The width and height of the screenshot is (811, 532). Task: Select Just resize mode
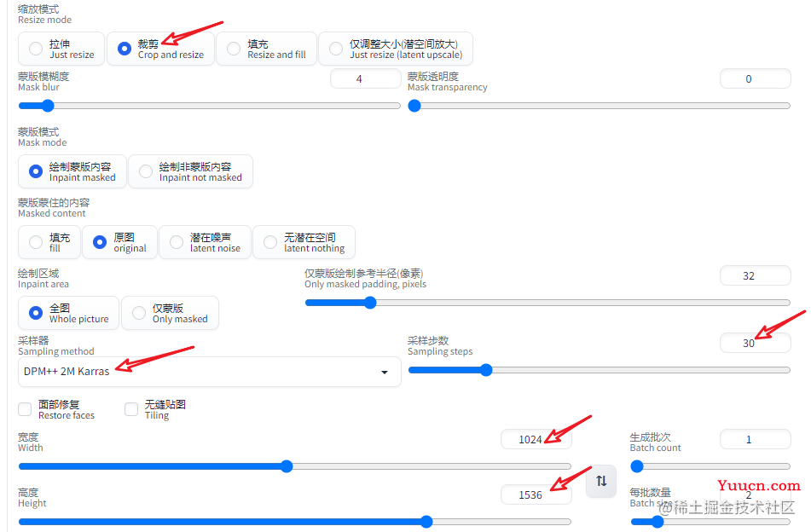[61, 49]
